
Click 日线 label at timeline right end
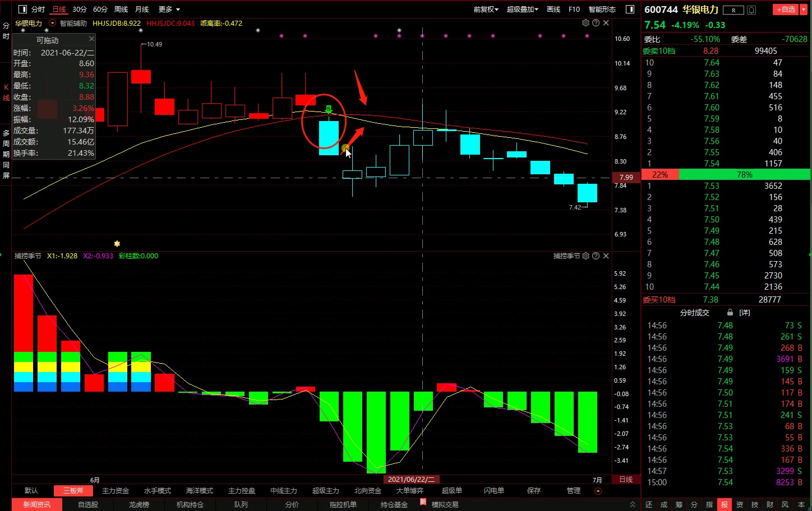point(626,480)
